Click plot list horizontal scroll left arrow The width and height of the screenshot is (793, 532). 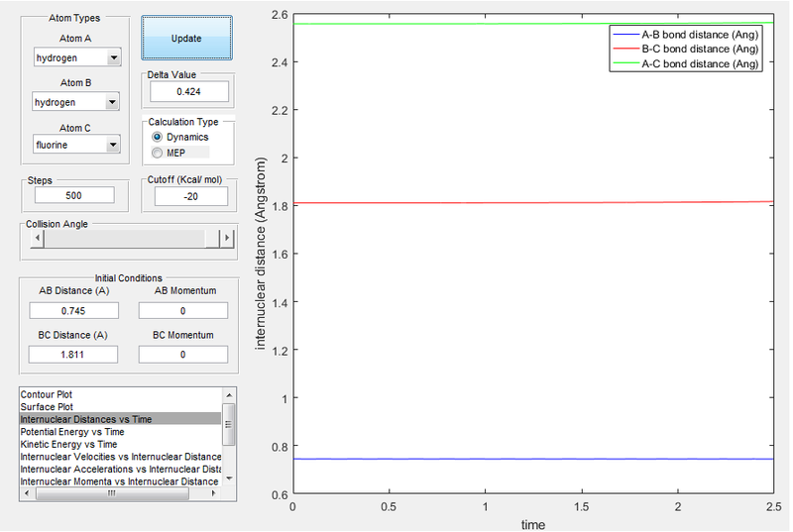27,493
